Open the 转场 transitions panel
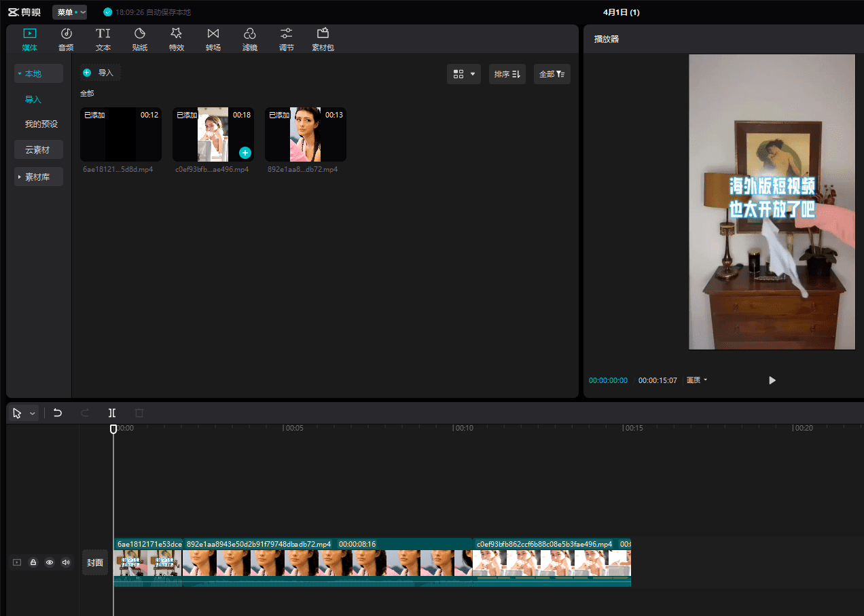The image size is (864, 616). coord(213,39)
